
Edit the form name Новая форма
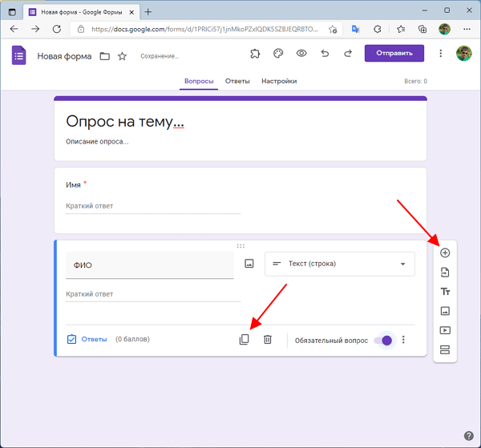[64, 56]
